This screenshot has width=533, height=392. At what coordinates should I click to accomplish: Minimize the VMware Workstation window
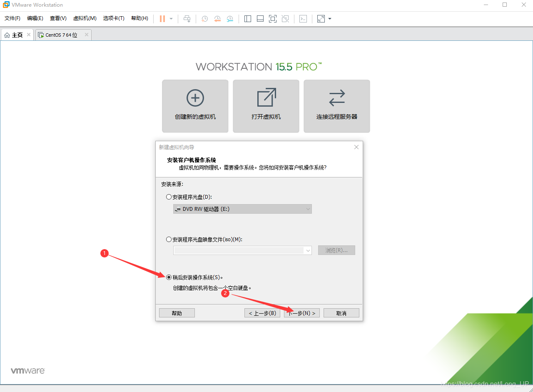tap(486, 5)
